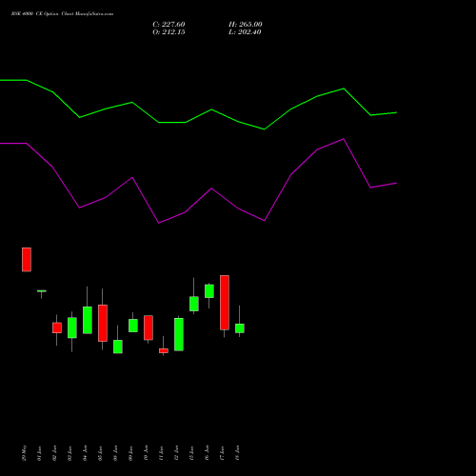The image size is (476, 476).
Task: Click the tall green candlestick above 12 Jun
Action: click(179, 334)
